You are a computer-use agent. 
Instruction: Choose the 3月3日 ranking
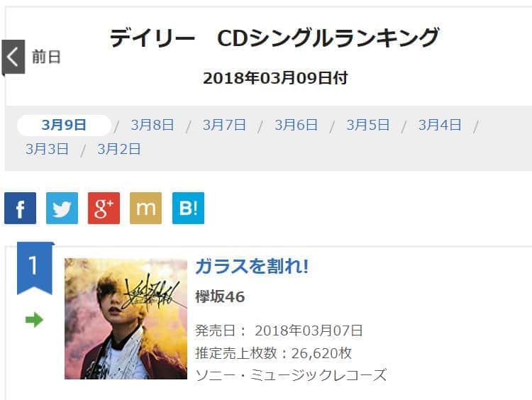point(47,149)
